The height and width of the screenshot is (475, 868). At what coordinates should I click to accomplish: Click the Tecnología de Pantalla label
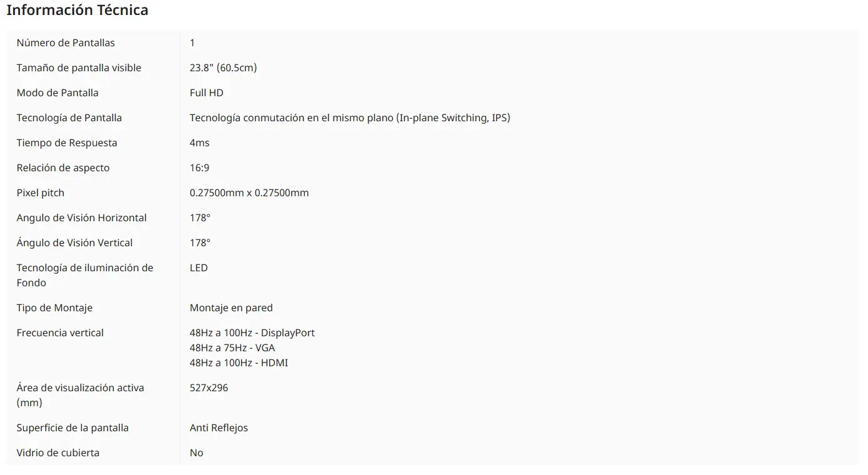pos(69,117)
